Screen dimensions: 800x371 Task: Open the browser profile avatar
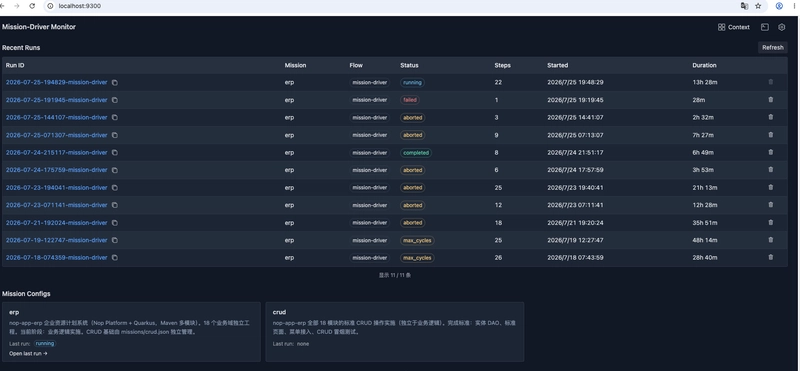(x=779, y=6)
